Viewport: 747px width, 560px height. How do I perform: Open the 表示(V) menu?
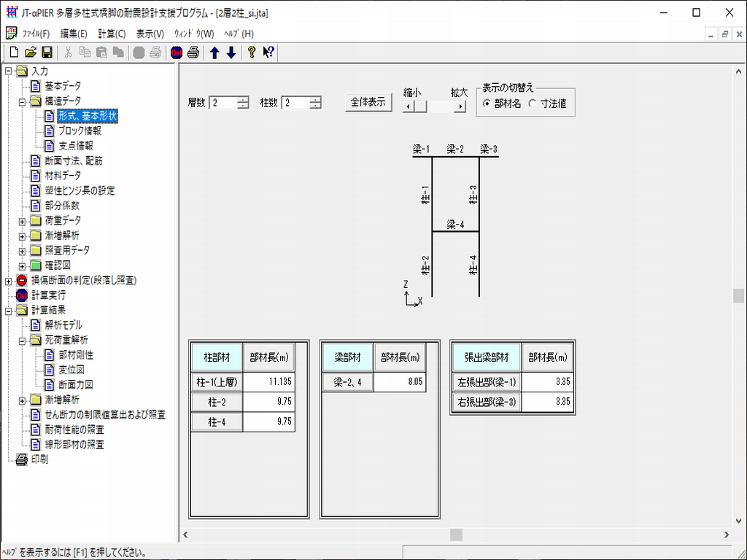[150, 34]
